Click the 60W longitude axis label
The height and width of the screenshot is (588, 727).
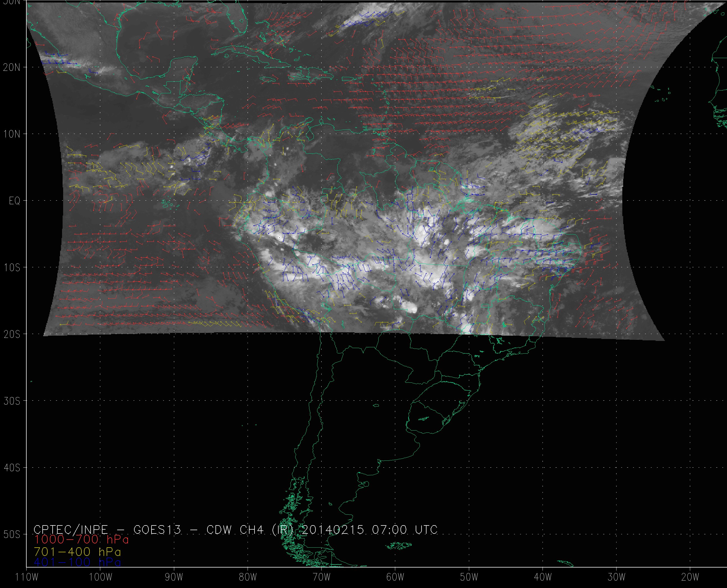[x=395, y=577]
